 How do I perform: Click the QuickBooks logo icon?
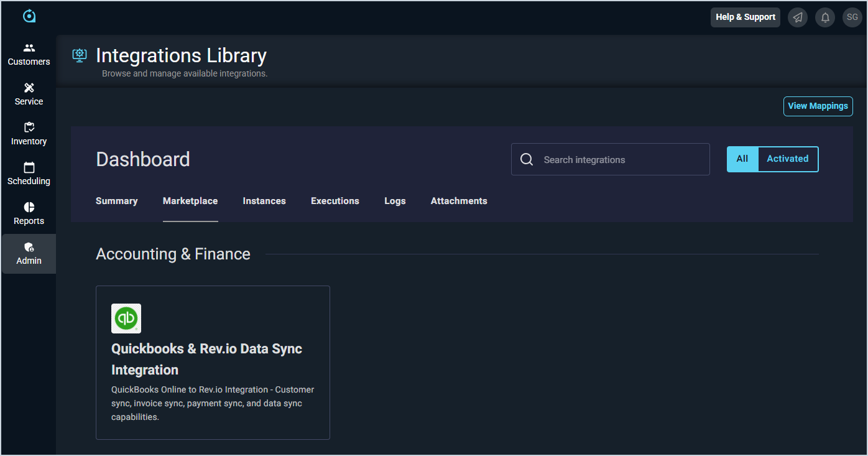(x=126, y=319)
